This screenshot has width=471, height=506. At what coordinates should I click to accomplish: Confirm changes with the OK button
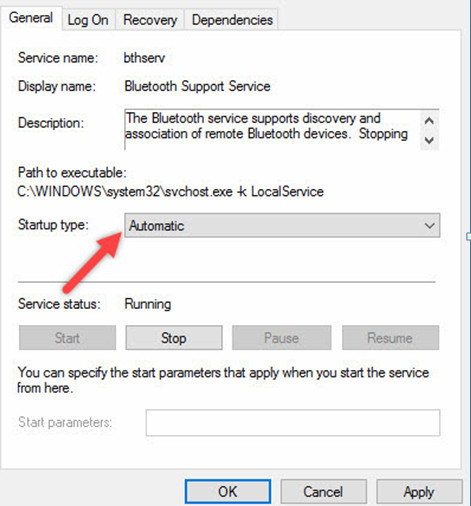[x=228, y=492]
